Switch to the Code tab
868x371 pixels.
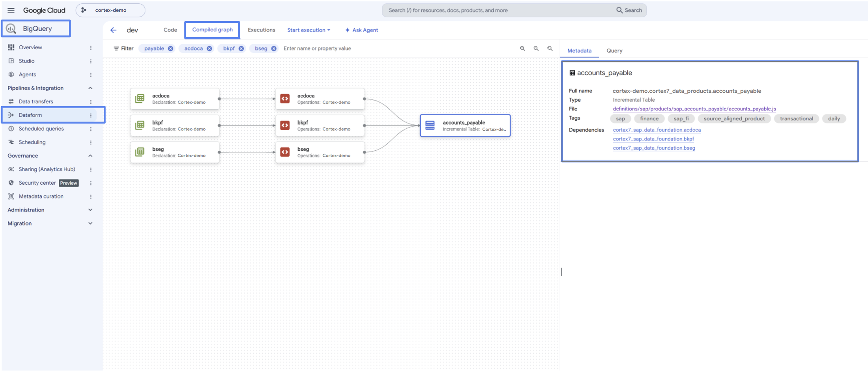pyautogui.click(x=170, y=30)
